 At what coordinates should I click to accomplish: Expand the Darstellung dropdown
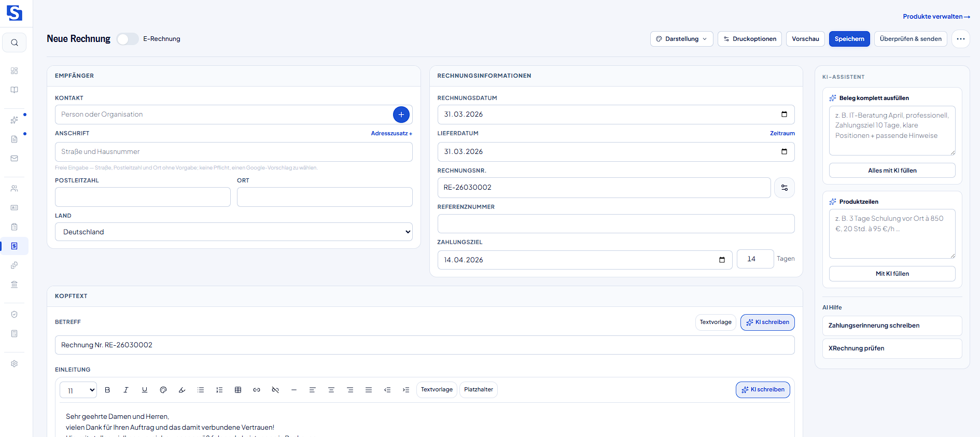coord(681,39)
